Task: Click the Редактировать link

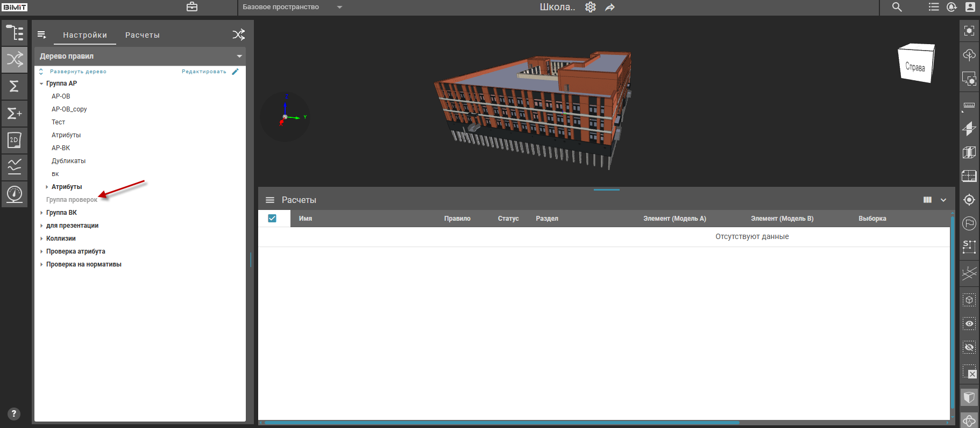Action: click(204, 72)
